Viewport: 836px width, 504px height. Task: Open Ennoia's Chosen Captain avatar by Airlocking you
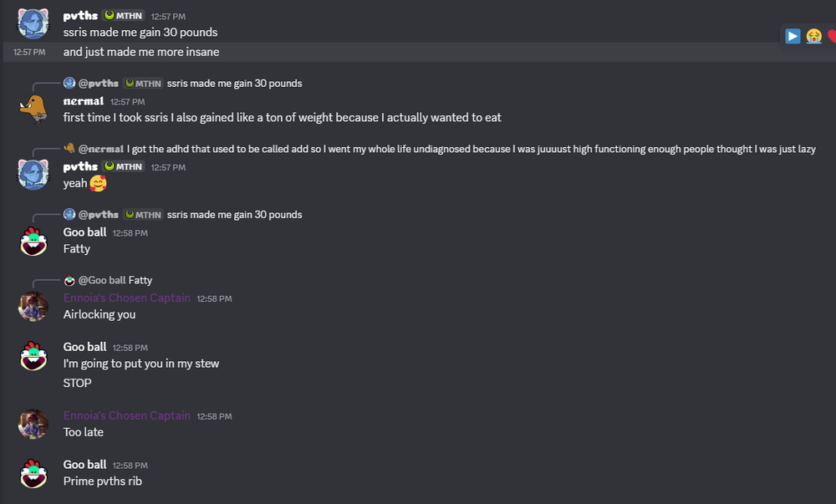click(33, 307)
